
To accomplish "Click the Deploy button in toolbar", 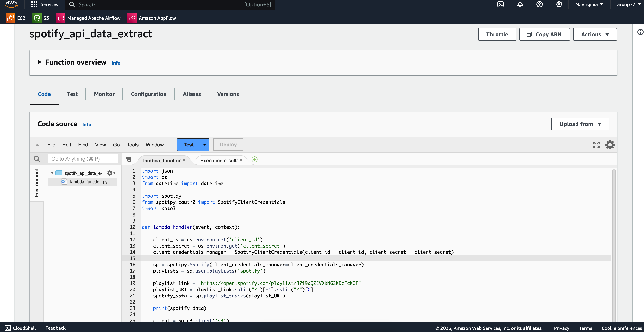I will tap(228, 144).
